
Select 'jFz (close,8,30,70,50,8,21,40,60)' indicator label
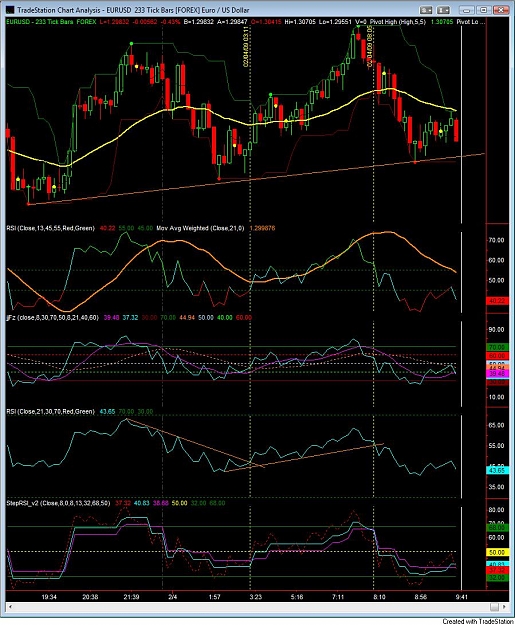tap(52, 318)
